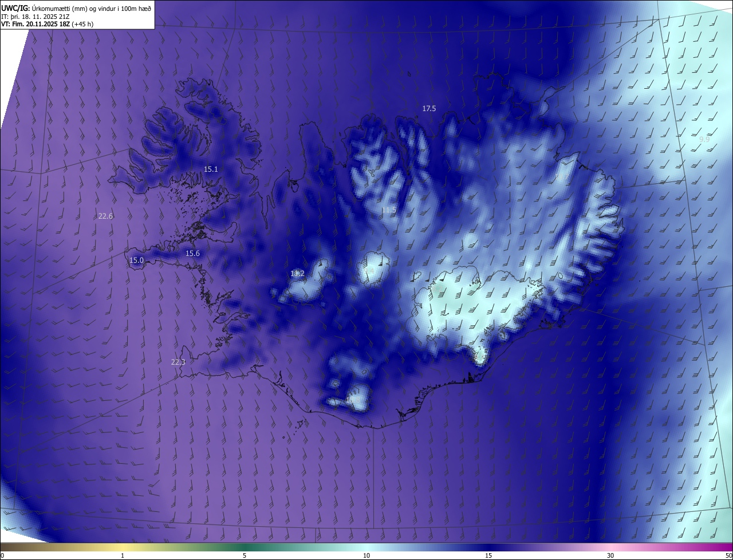733x560 pixels.
Task: Click the 11.5 value in the northern highlands
Action: 389,210
